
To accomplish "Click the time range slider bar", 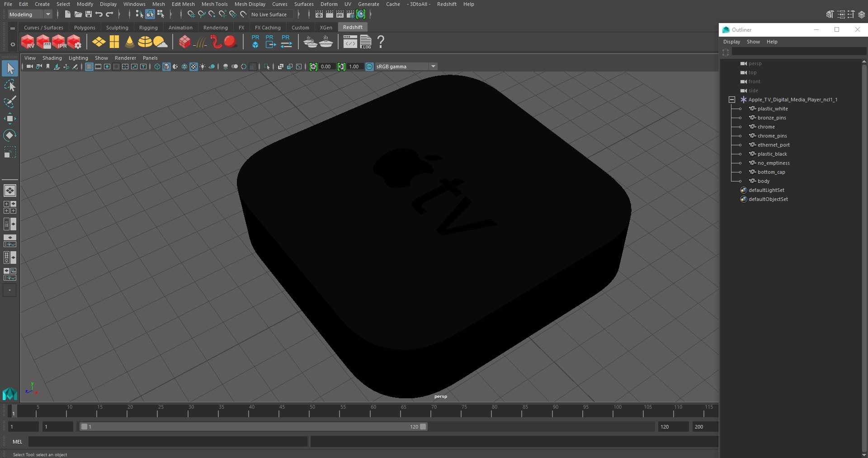I will click(x=253, y=427).
